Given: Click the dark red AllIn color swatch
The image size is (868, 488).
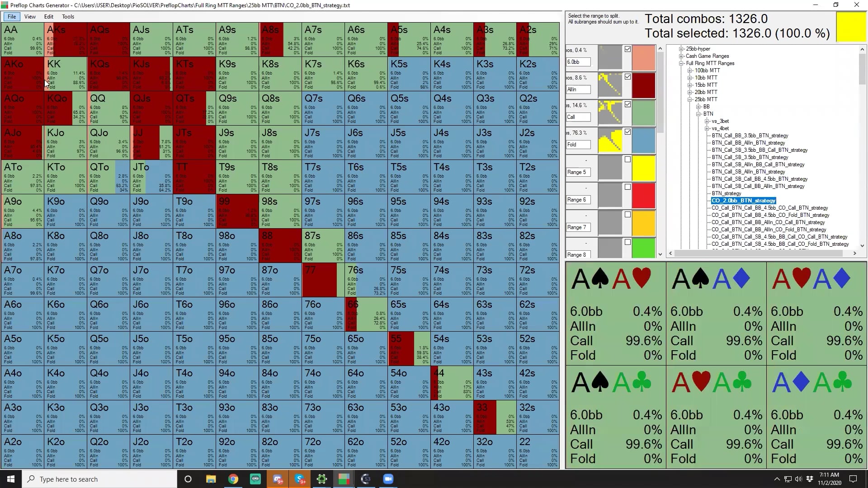Looking at the screenshot, I should [643, 85].
